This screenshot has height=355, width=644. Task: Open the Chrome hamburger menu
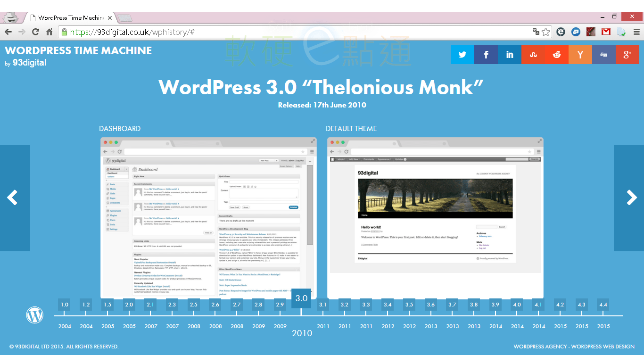pos(636,32)
